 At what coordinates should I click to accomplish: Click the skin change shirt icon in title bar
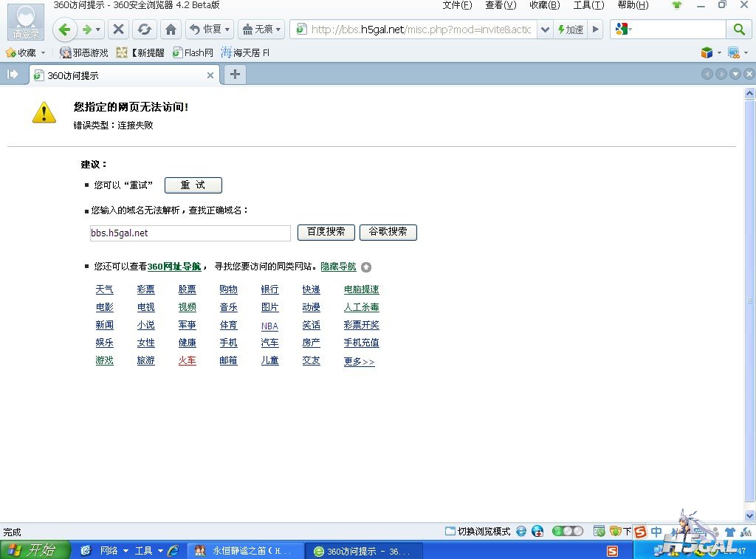(677, 5)
